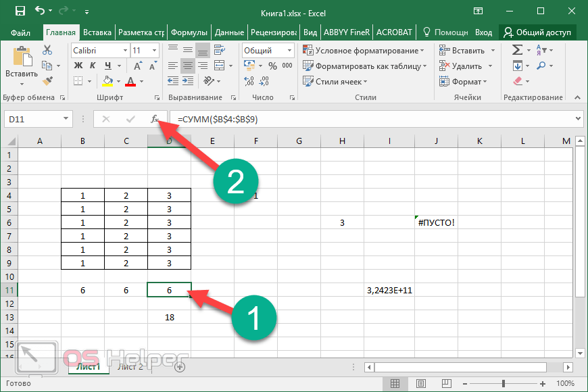Image resolution: width=588 pixels, height=392 pixels.
Task: Click the Insert Function fx button
Action: coord(154,119)
